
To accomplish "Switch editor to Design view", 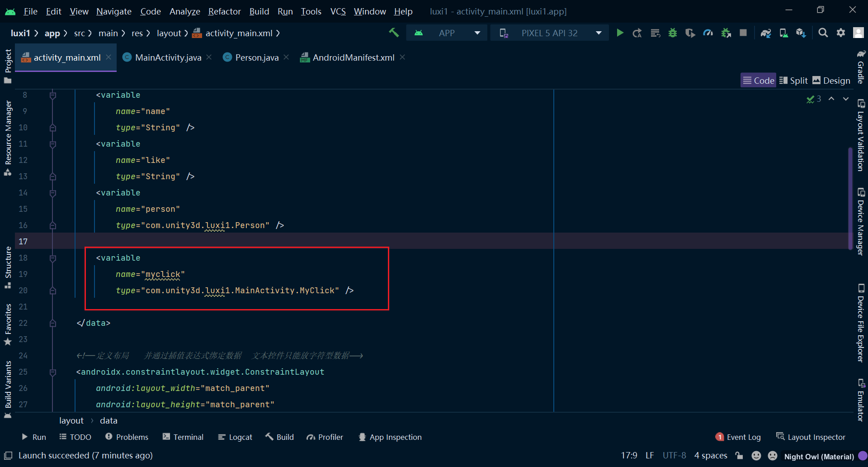I will click(x=831, y=81).
